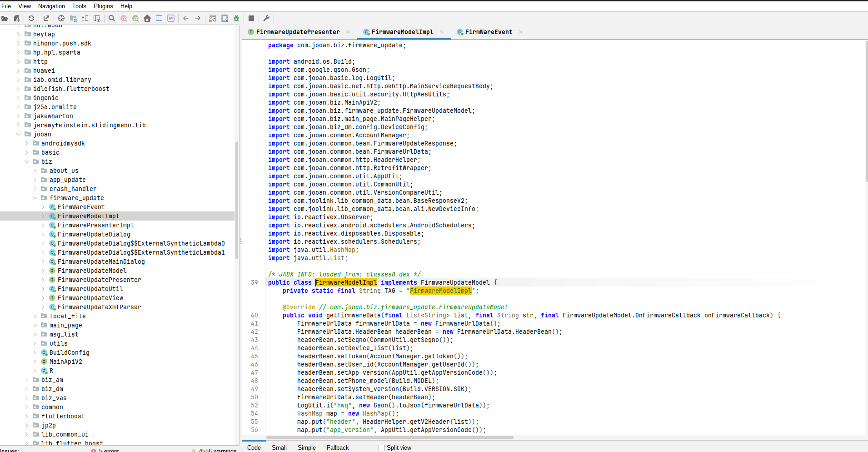Click the Export project icon

pyautogui.click(x=46, y=19)
